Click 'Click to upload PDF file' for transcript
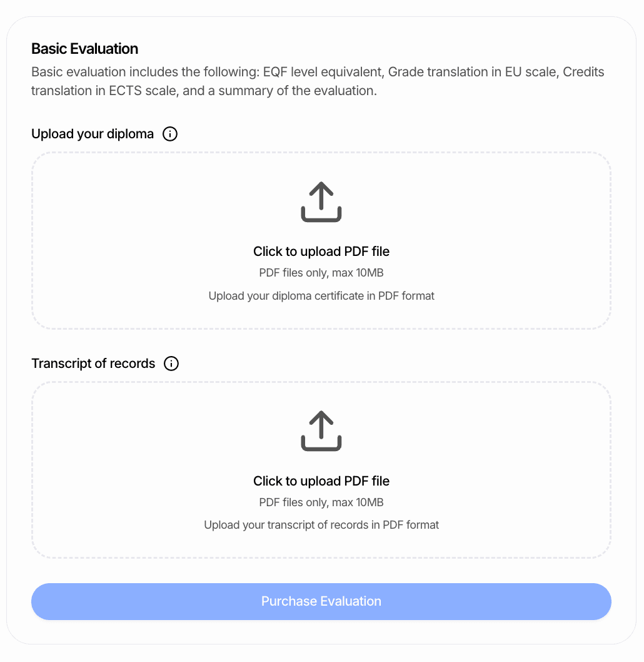Screen dimensions: 644x662 click(x=321, y=481)
